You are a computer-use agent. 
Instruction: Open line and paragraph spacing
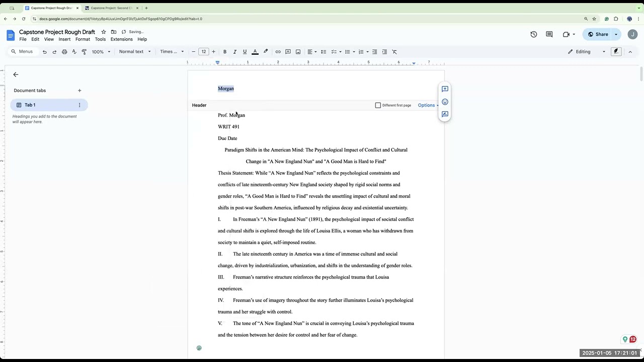click(x=324, y=52)
